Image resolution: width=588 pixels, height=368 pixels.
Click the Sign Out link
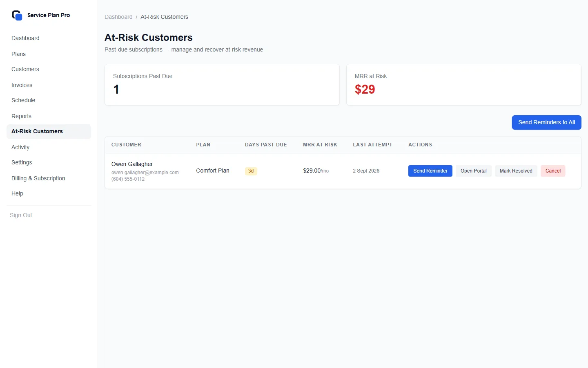click(21, 215)
